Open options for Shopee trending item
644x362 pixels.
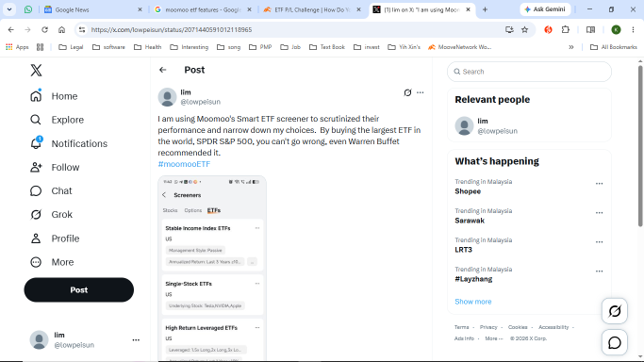click(x=600, y=184)
